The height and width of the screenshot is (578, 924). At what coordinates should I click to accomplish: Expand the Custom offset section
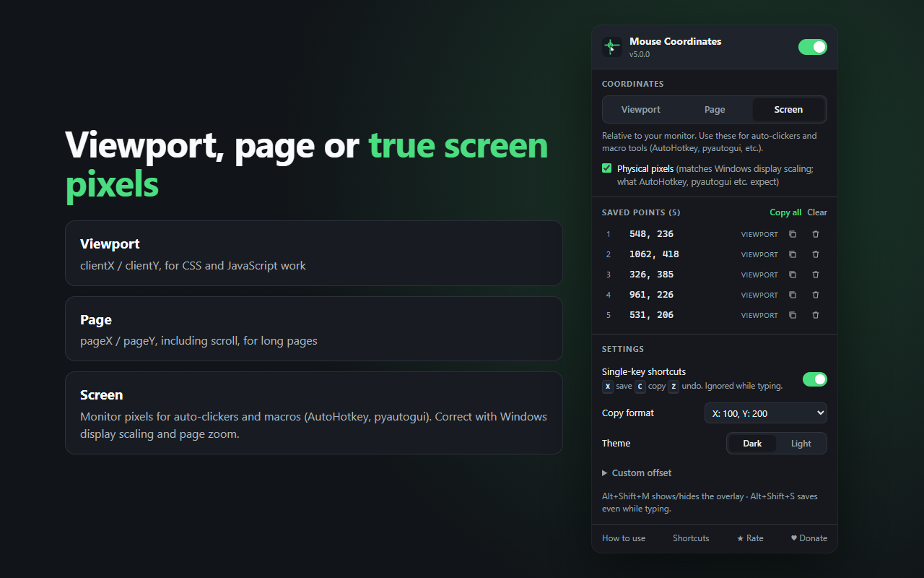tap(637, 473)
